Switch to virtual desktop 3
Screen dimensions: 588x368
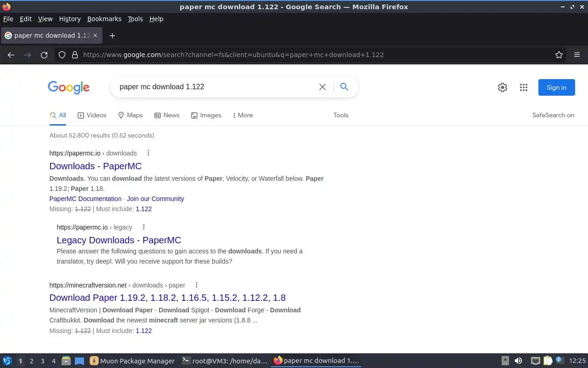click(42, 361)
